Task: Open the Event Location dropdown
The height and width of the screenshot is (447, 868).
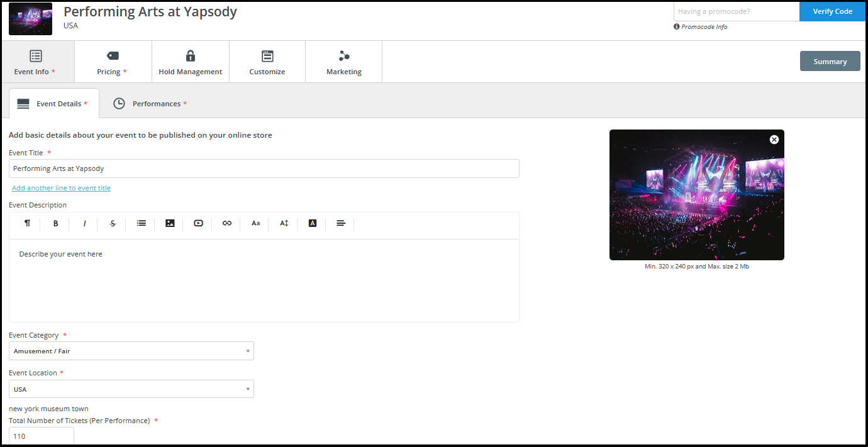Action: tap(131, 389)
